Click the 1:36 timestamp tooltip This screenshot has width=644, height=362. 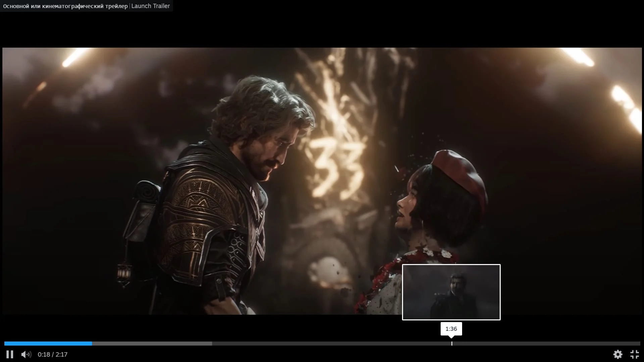(x=451, y=329)
